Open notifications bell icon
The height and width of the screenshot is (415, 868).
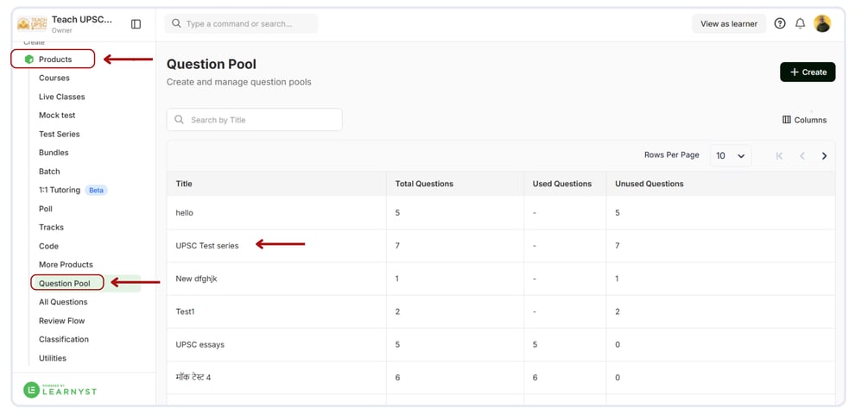800,23
